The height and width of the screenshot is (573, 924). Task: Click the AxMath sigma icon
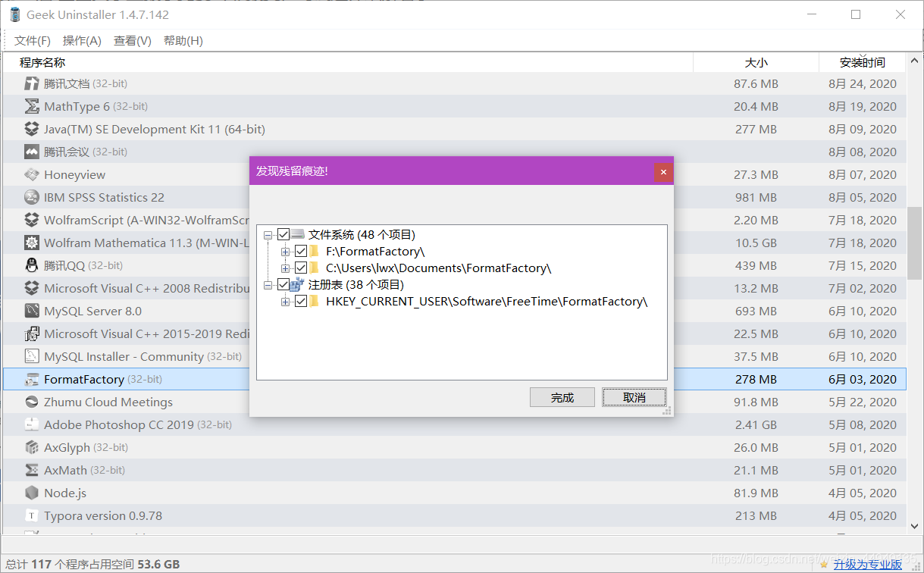tap(31, 470)
